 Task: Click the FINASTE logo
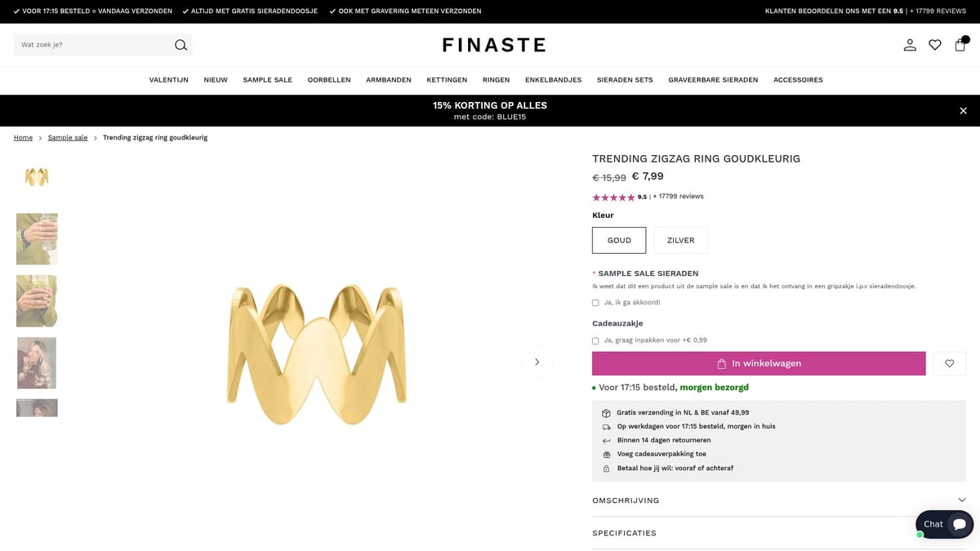(493, 45)
